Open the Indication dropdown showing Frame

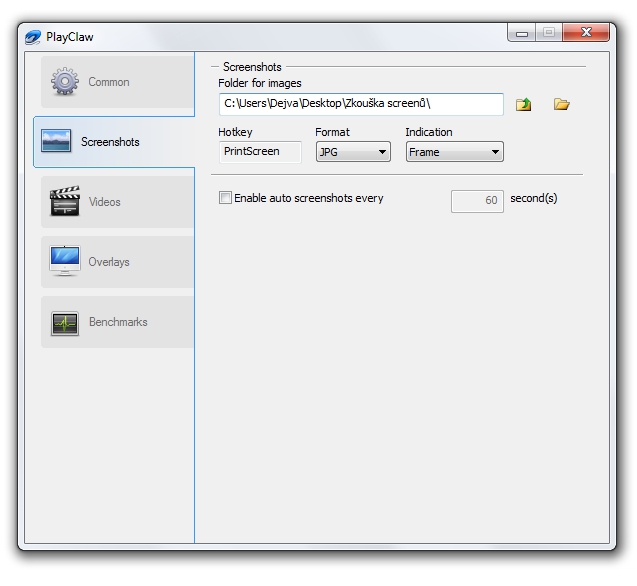pyautogui.click(x=454, y=152)
